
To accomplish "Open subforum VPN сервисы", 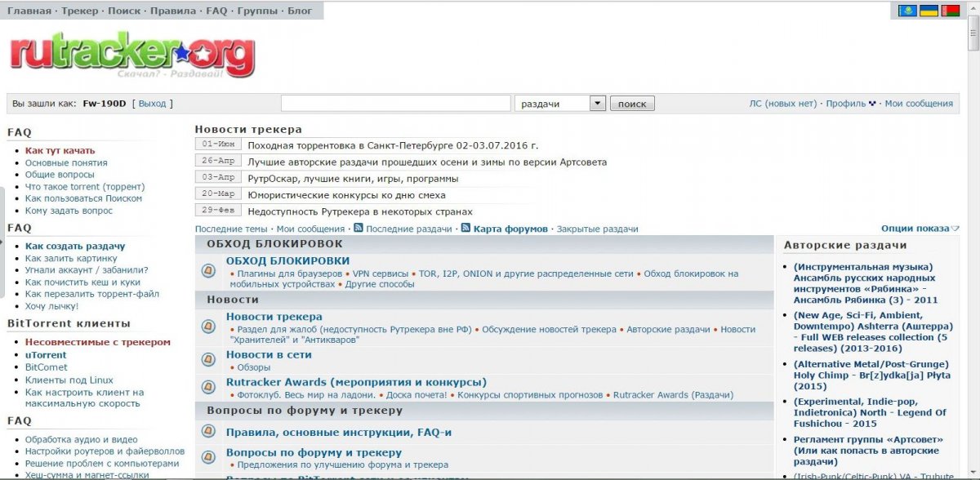I will [x=381, y=273].
